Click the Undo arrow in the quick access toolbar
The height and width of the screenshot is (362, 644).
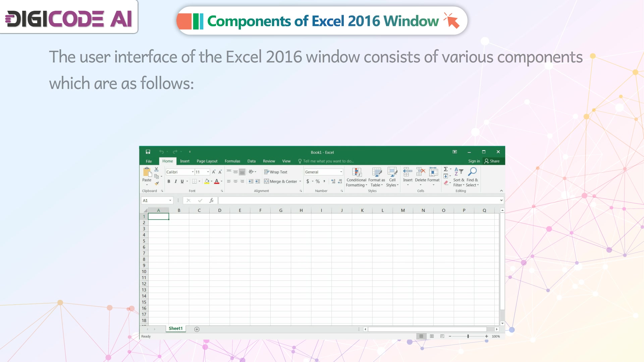[161, 152]
